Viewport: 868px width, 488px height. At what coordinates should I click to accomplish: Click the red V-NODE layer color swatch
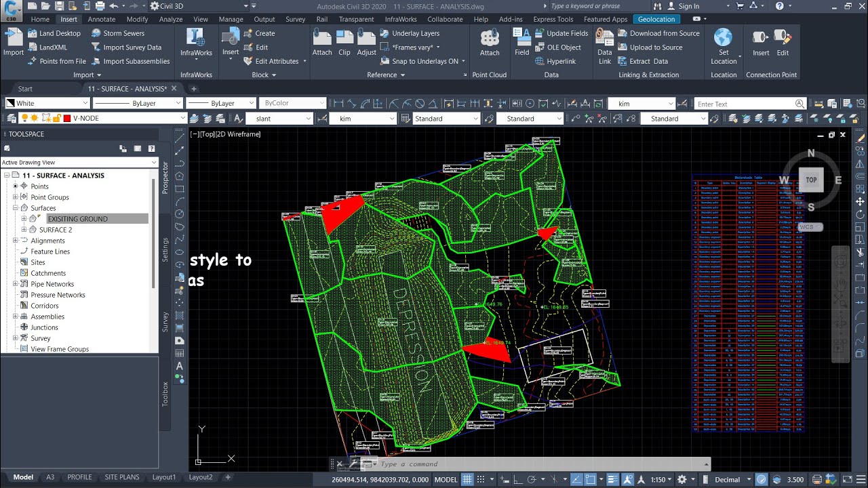pyautogui.click(x=67, y=118)
